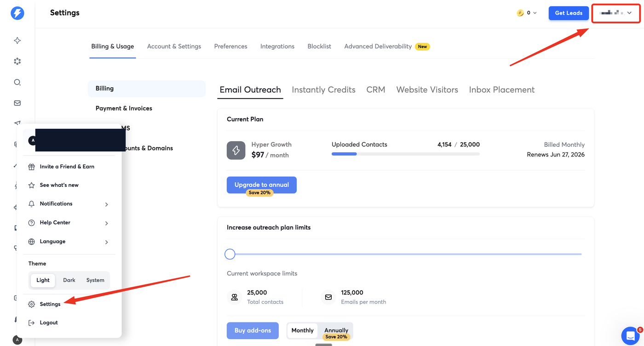The width and height of the screenshot is (644, 346).
Task: Switch theme to System
Action: (95, 280)
